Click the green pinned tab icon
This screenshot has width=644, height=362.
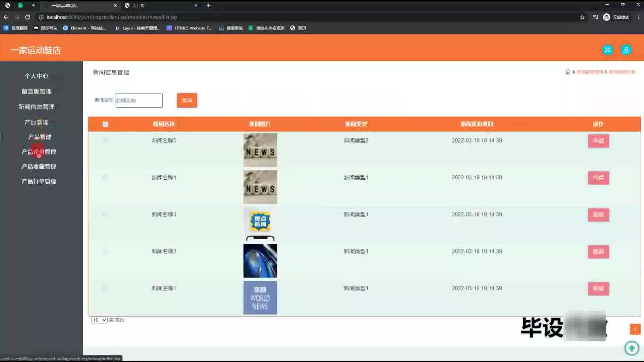[x=20, y=5]
